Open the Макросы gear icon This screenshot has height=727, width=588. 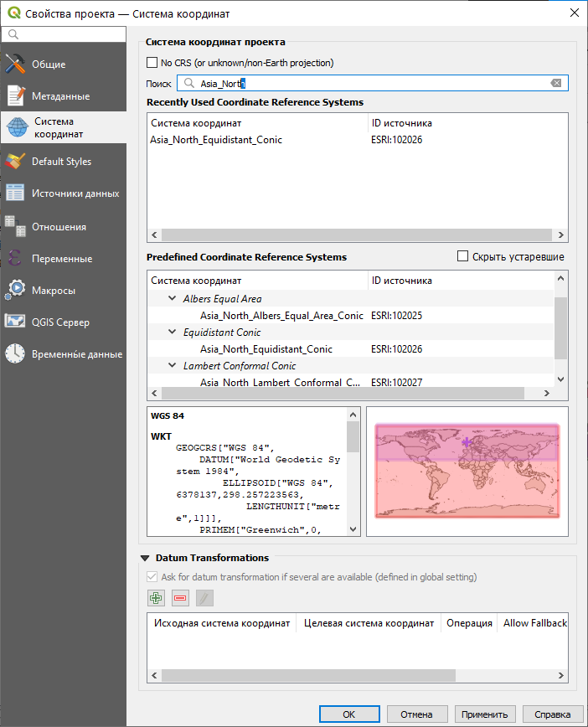tap(15, 290)
